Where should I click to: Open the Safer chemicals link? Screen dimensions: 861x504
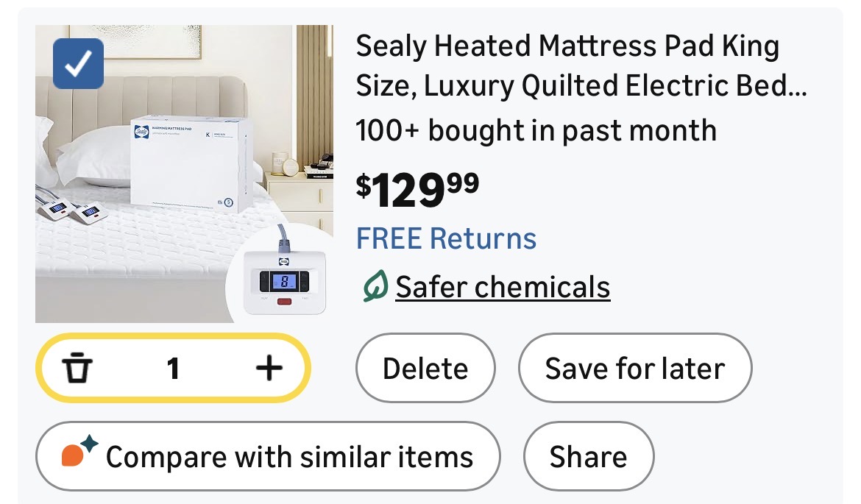coord(503,286)
